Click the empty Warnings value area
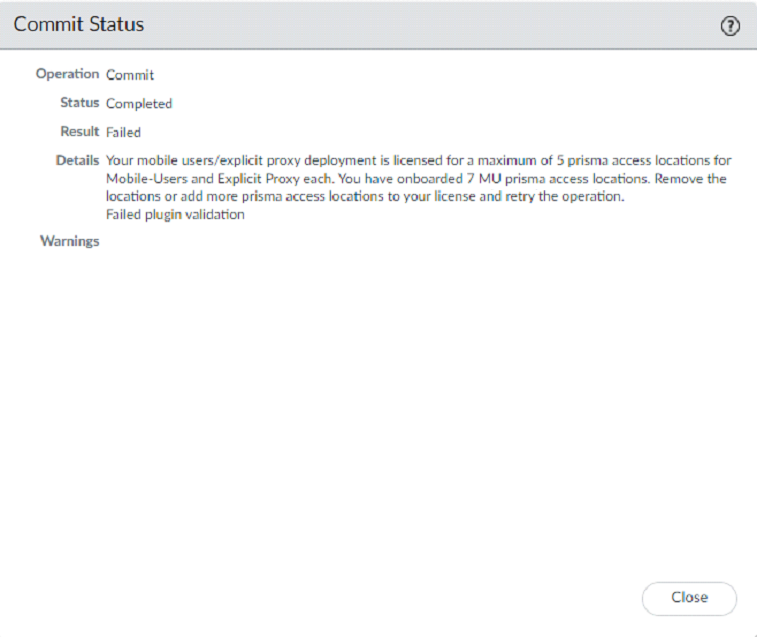 tap(300, 242)
